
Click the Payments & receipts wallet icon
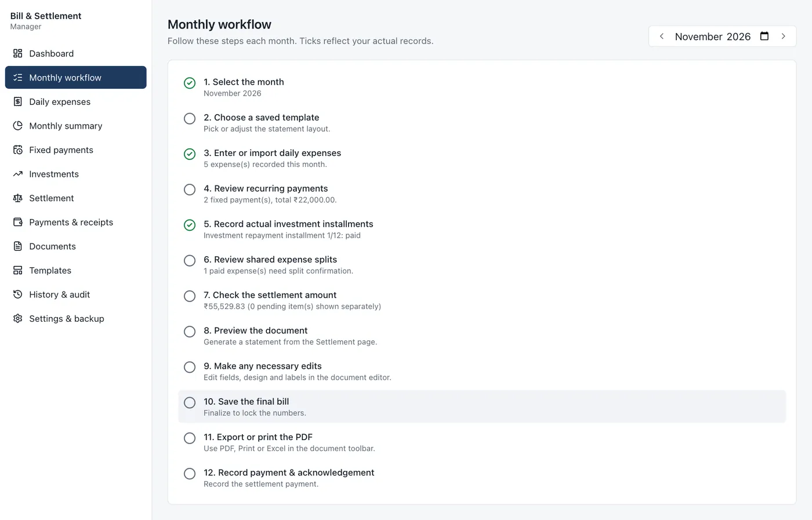pos(18,222)
